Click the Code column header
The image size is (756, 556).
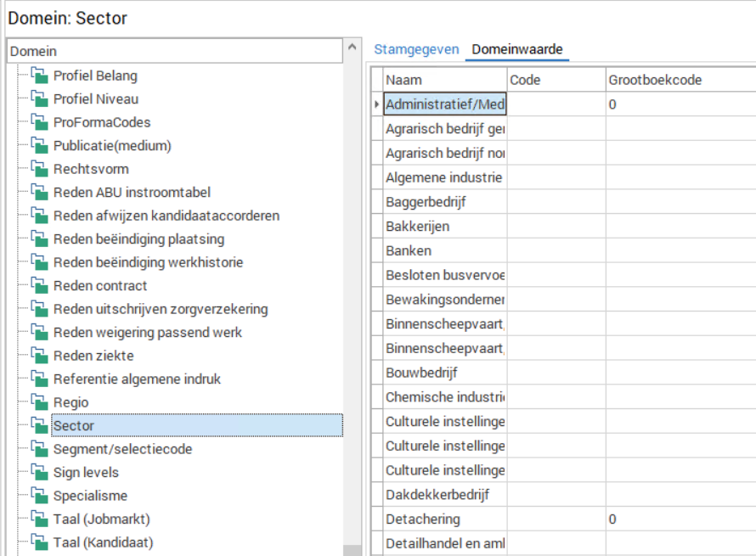point(556,80)
